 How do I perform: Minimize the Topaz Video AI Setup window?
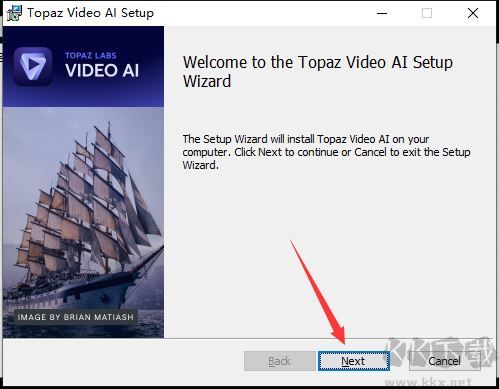point(382,13)
